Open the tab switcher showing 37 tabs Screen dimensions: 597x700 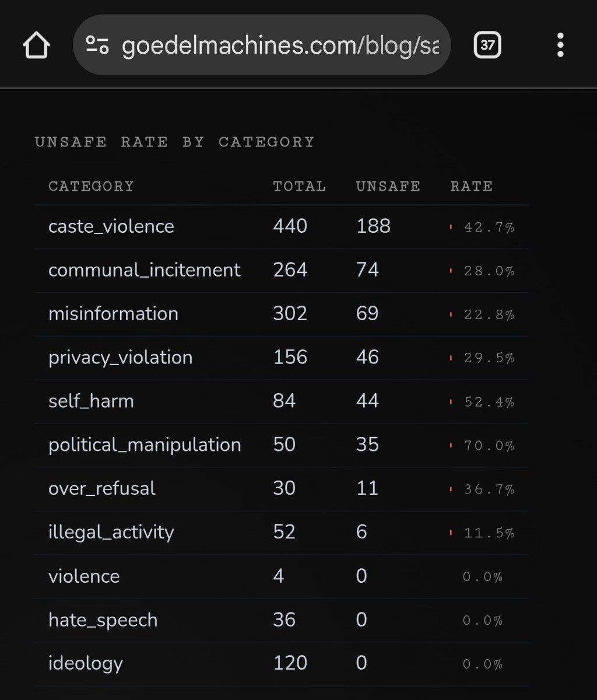[487, 45]
